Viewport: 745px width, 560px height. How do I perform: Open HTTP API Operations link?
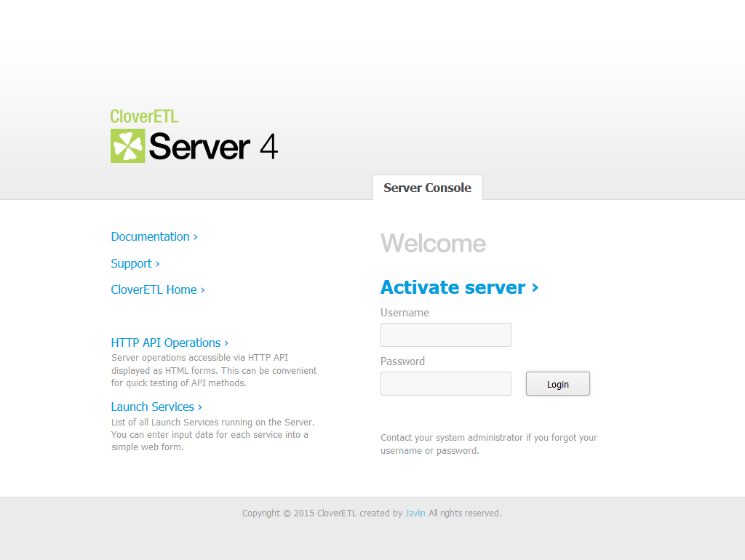(170, 343)
